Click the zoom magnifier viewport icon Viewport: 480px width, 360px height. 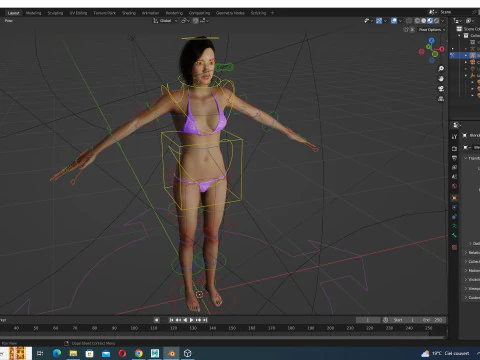441,69
